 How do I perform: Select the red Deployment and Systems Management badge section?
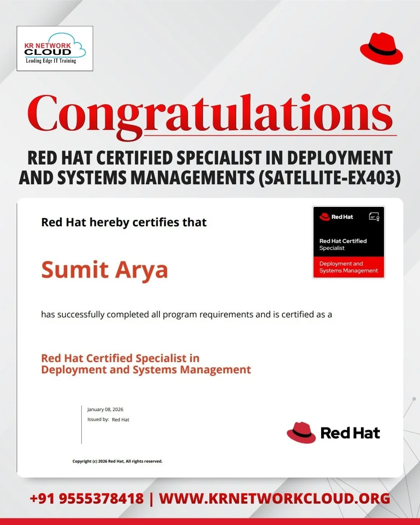point(348,267)
